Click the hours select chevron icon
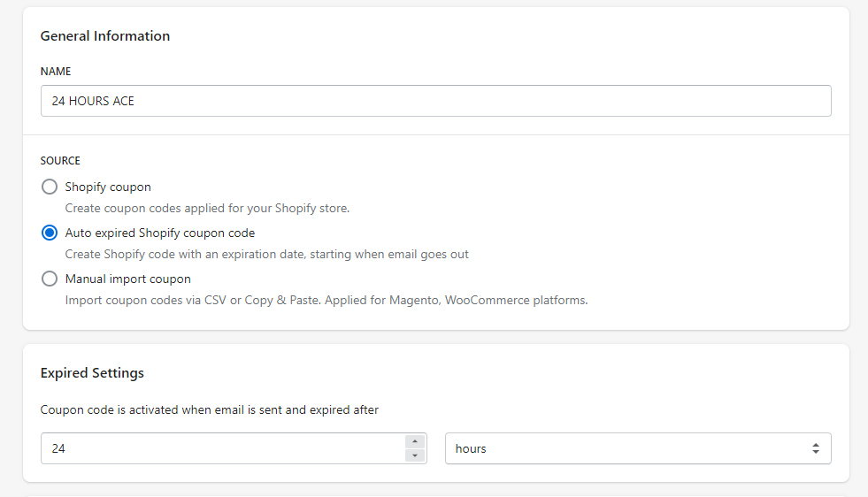The image size is (868, 497). pyautogui.click(x=816, y=448)
